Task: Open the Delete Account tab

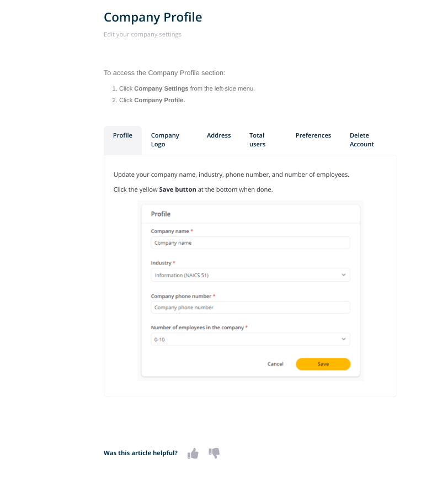Action: 361,140
